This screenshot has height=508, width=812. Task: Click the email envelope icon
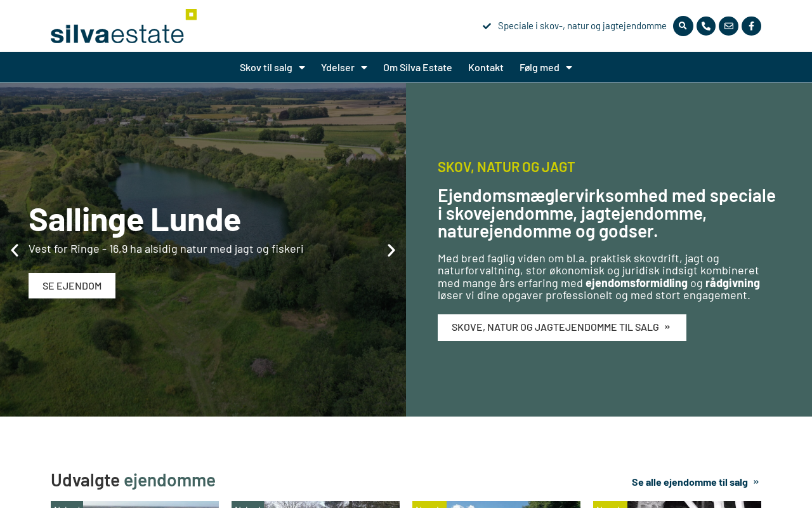(729, 26)
